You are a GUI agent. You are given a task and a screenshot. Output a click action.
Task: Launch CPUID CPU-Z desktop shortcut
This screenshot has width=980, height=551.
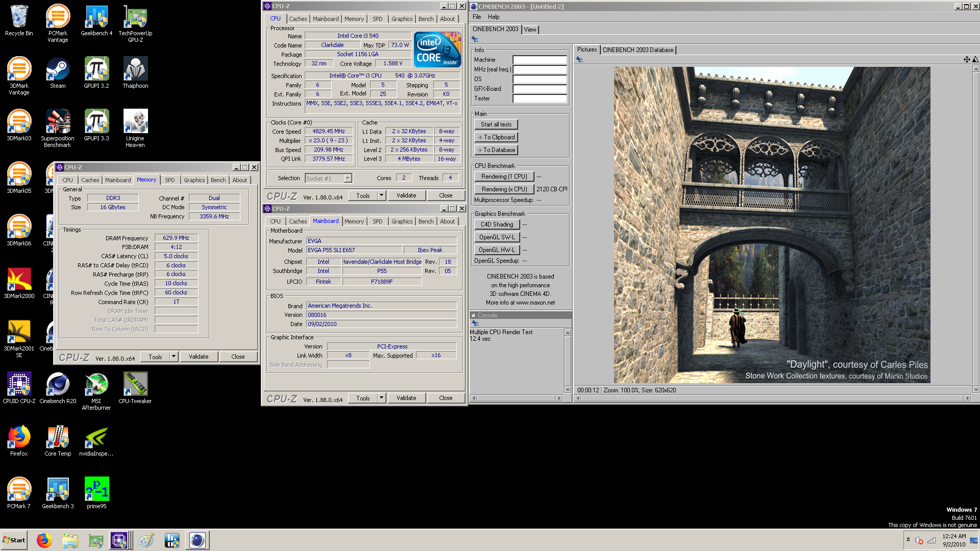click(x=19, y=388)
